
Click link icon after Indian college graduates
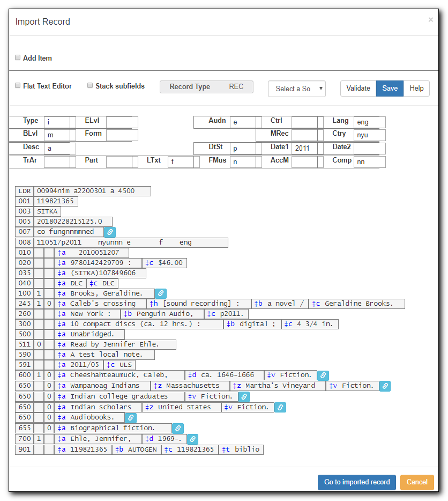click(x=244, y=396)
